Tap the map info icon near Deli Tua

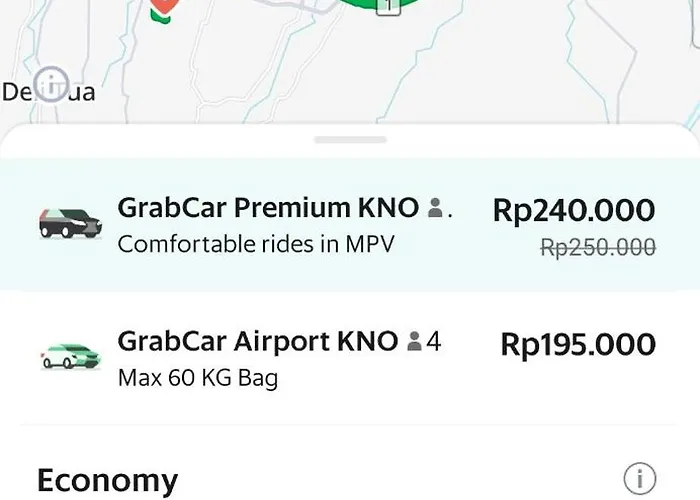[52, 84]
